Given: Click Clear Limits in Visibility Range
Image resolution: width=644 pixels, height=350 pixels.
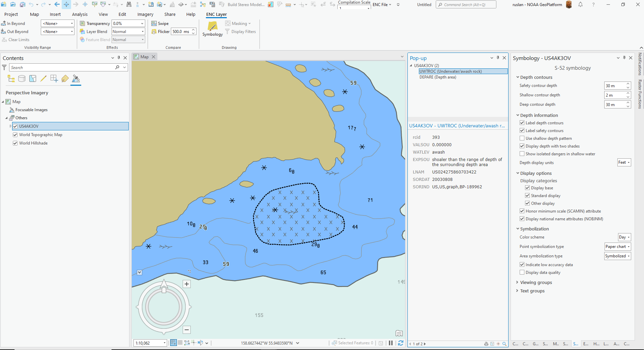Looking at the screenshot, I should click(16, 40).
